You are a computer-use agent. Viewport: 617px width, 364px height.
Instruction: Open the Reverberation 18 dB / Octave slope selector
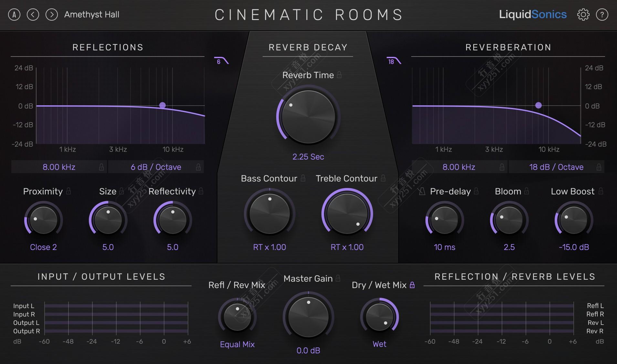coord(556,167)
